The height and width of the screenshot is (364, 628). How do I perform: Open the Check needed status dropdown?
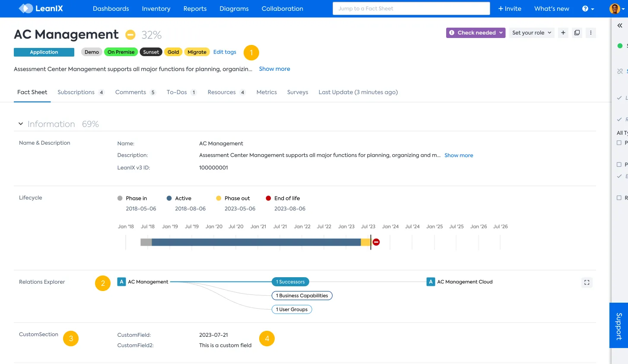[475, 32]
